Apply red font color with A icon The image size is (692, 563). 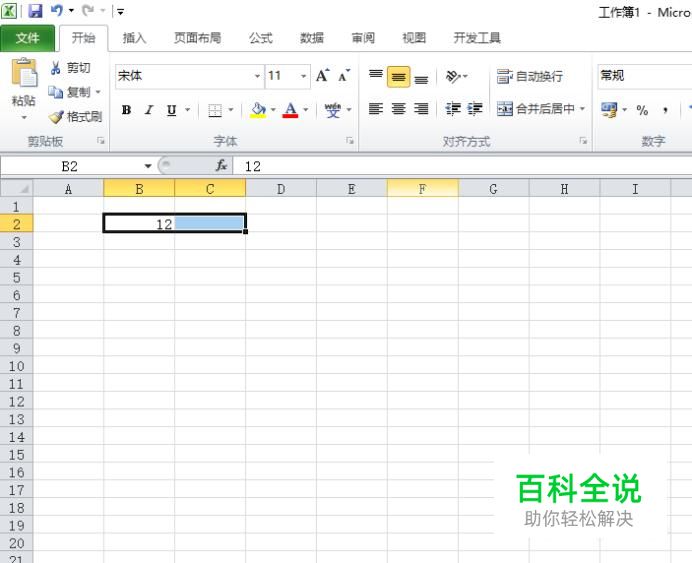[x=290, y=110]
